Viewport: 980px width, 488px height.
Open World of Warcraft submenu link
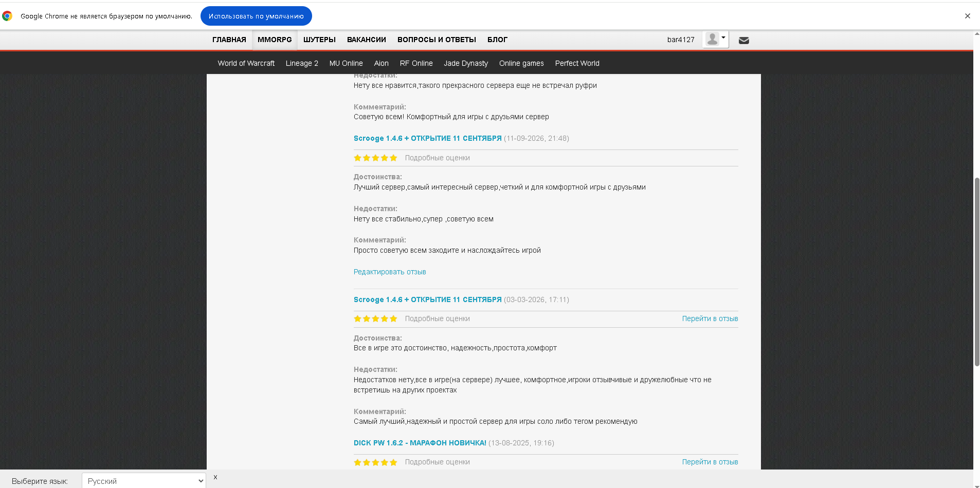click(246, 63)
